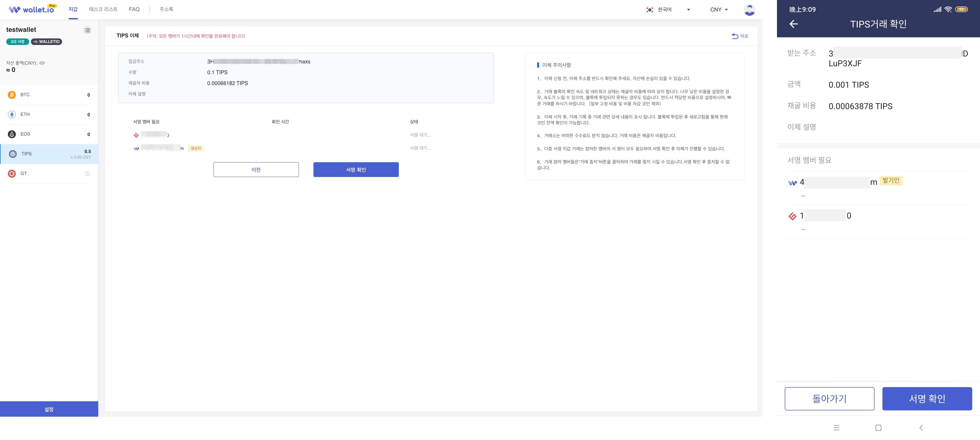Open 설정 settings at sidebar bottom
The width and height of the screenshot is (980, 440).
[x=49, y=409]
